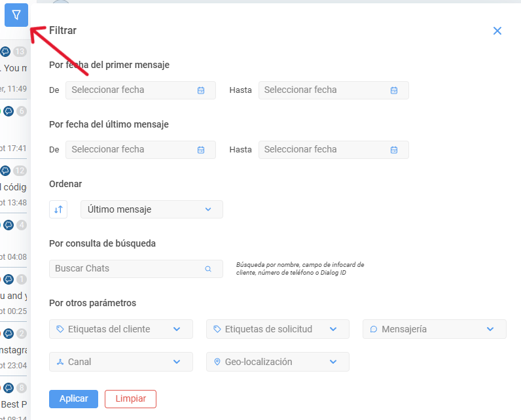
Task: Open the Etiquetas del cliente dropdown
Action: 121,329
